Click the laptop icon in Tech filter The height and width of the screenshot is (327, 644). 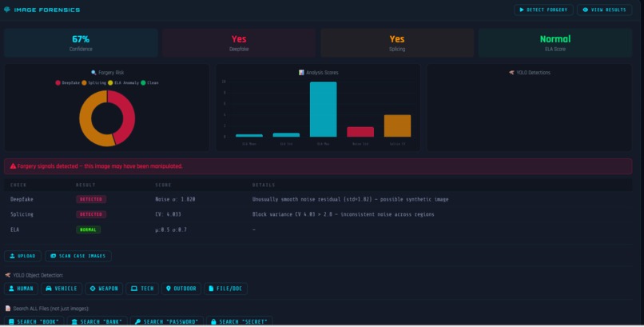(134, 289)
